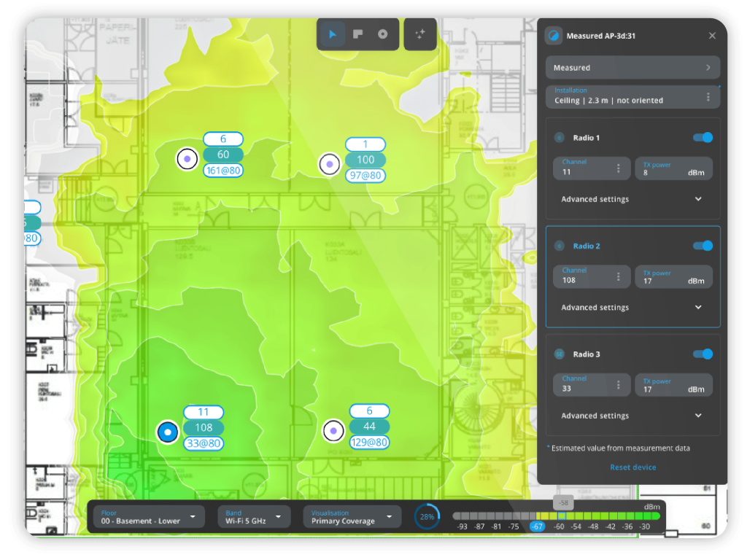Click the -67 dBm threshold handle
Screen dimensions: 747x560
[538, 526]
